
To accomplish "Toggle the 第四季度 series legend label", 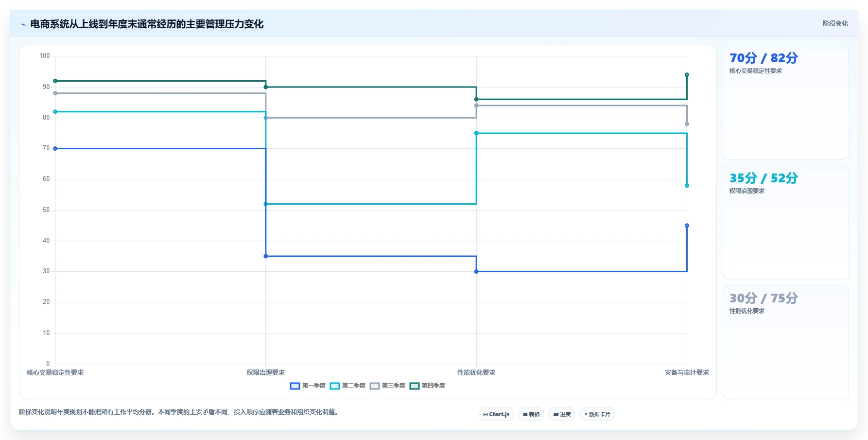I will [x=433, y=386].
